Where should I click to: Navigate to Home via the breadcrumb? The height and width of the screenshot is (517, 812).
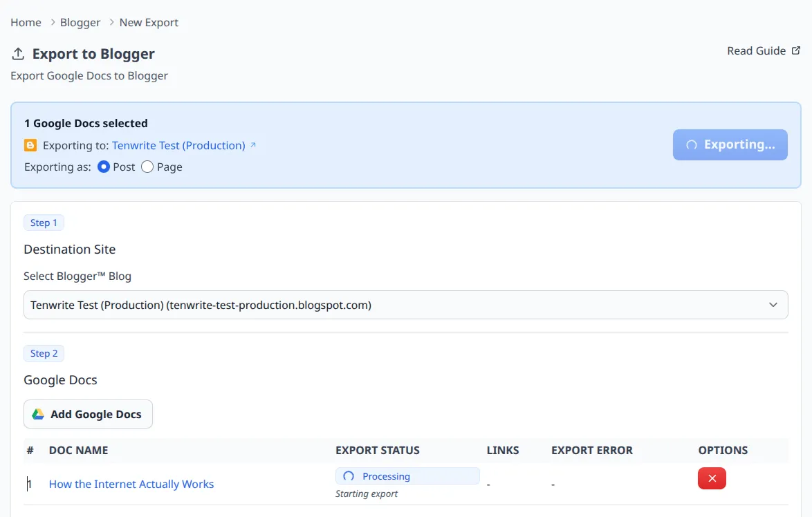26,22
